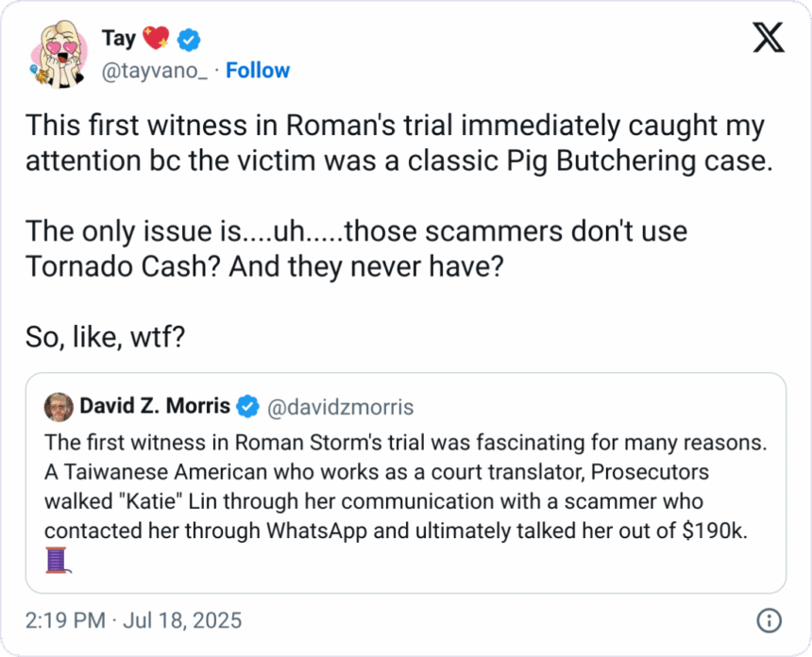Click the thread spool emoji
The width and height of the screenshot is (812, 657).
click(x=59, y=563)
